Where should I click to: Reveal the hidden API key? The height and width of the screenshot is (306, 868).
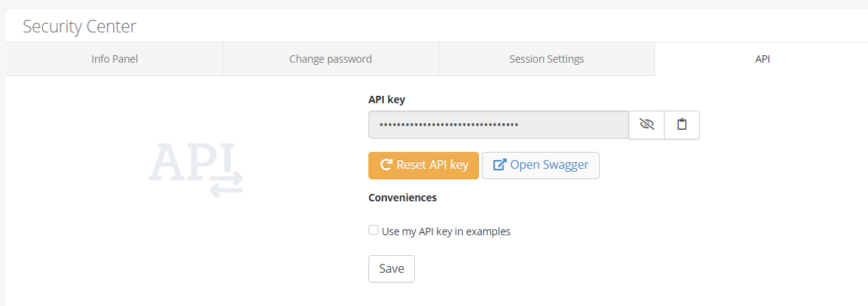pos(647,125)
